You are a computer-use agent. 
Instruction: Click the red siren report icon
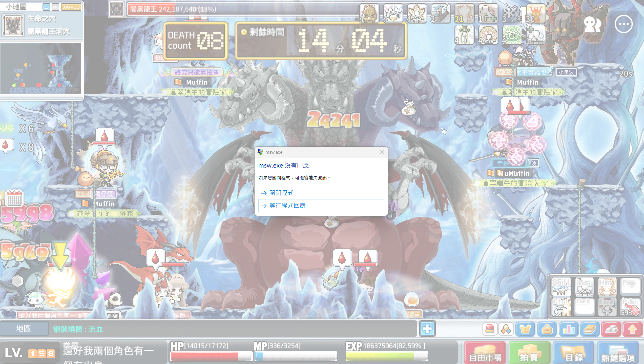point(490,329)
